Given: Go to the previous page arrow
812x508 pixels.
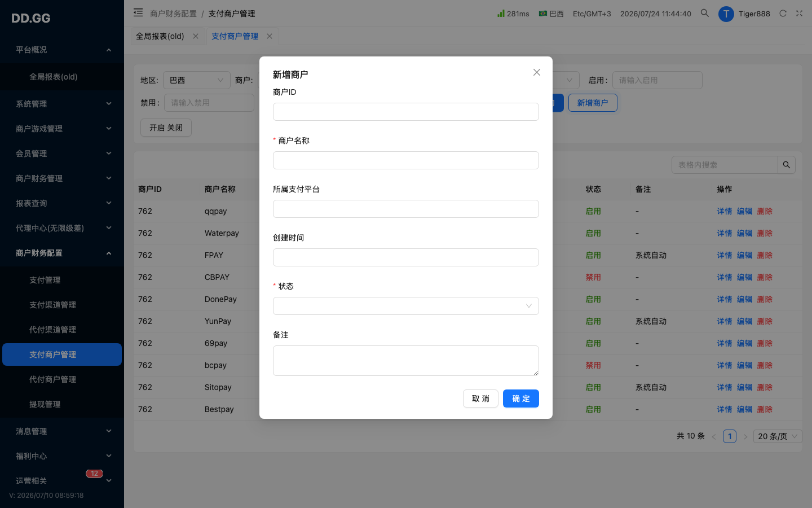Looking at the screenshot, I should (x=714, y=436).
